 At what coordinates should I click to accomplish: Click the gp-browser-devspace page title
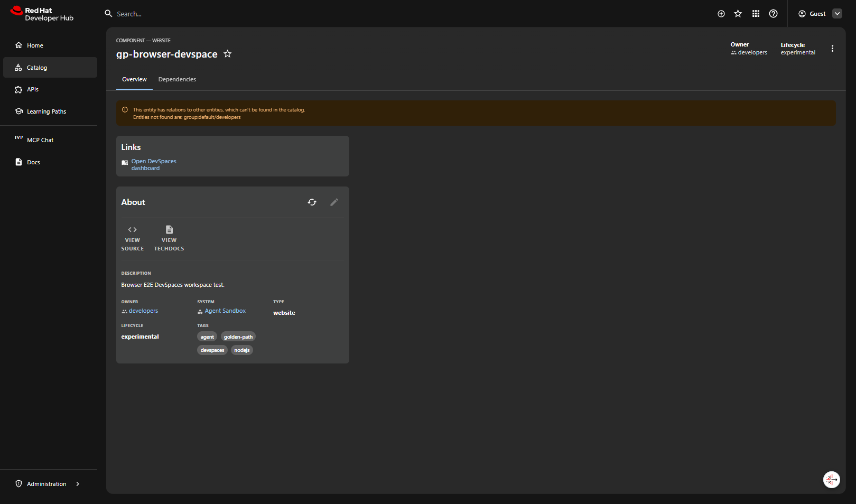click(167, 54)
